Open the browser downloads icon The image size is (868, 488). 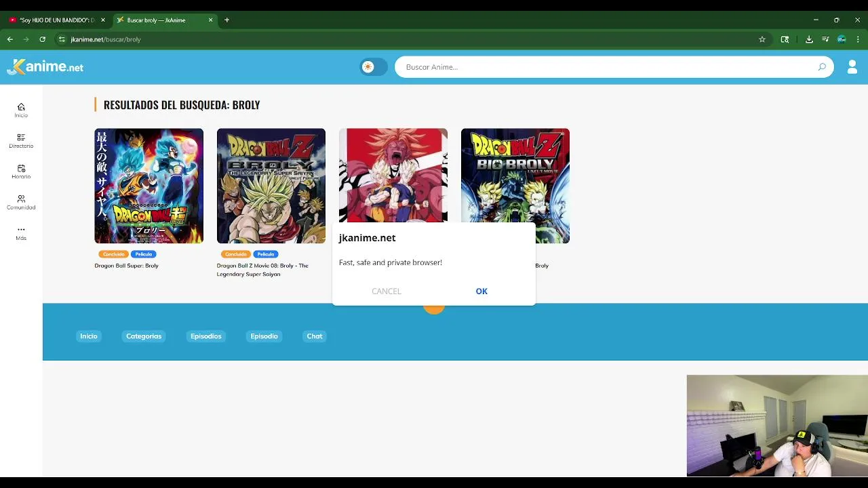809,39
